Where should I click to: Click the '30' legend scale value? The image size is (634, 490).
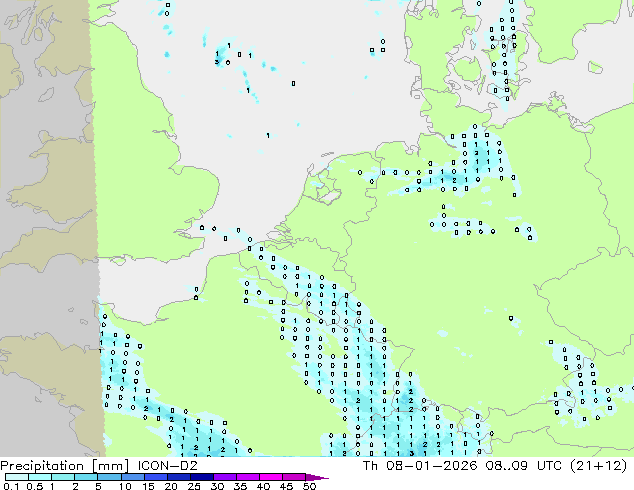tap(217, 486)
